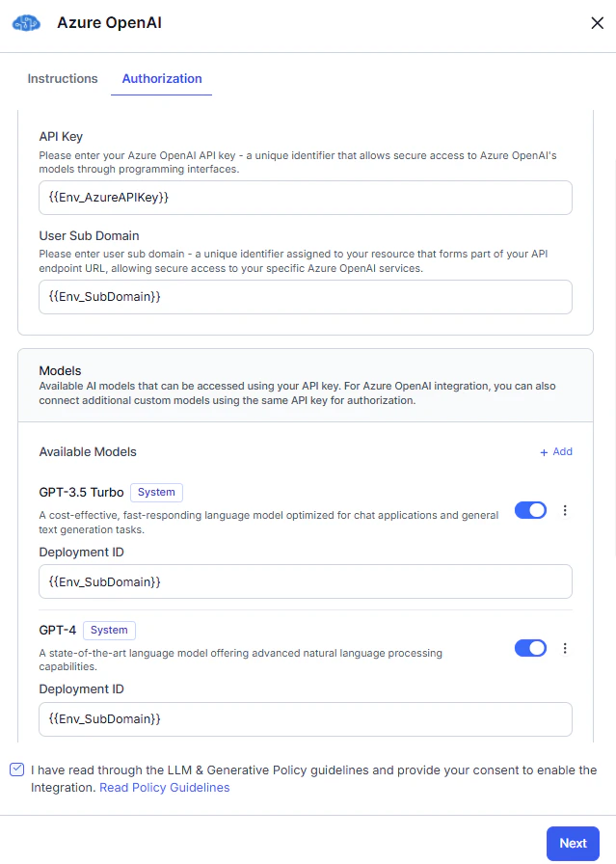Click the System badge beside GPT-3.5 Turbo
This screenshot has width=616, height=864.
156,493
